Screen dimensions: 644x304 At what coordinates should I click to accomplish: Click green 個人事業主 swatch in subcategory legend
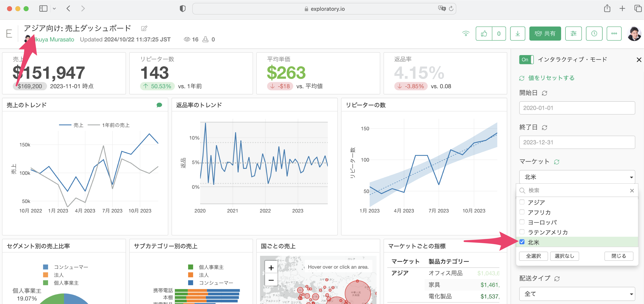[190, 267]
